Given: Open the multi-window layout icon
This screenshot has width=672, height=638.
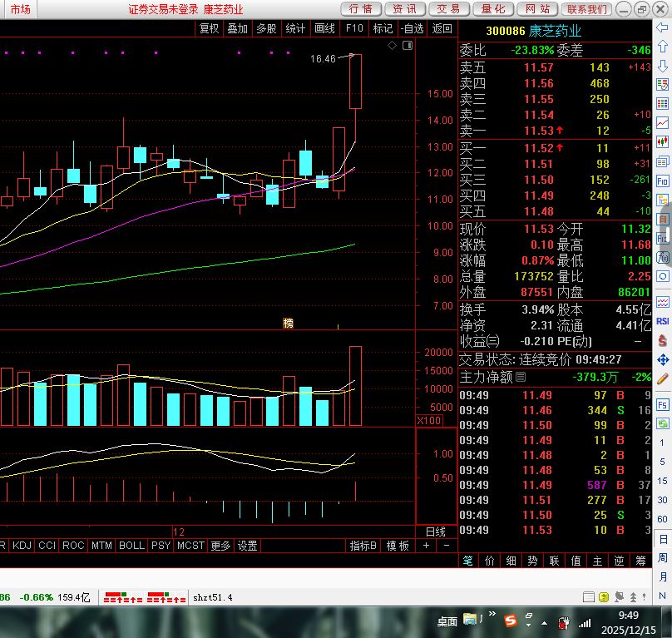Looking at the screenshot, I should point(662,161).
